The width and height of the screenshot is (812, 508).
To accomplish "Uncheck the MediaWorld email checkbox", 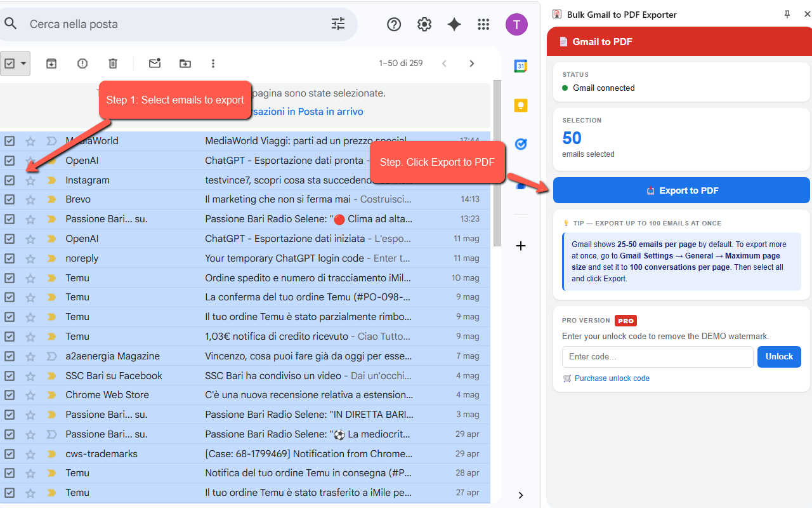I will 10,141.
